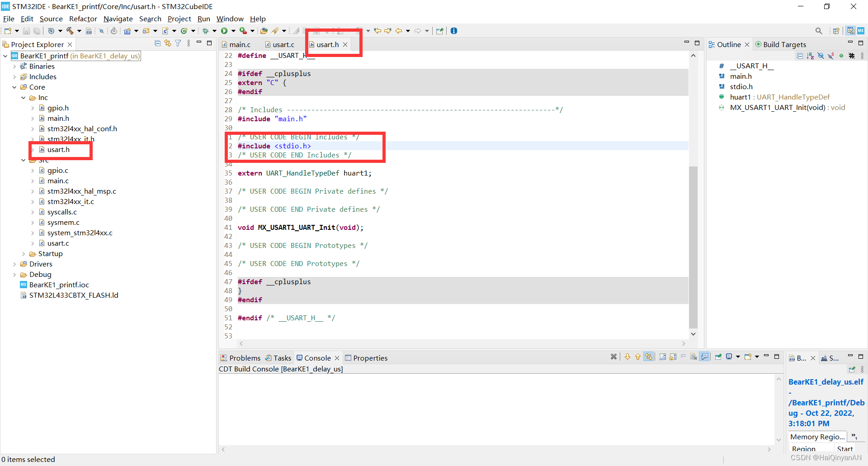868x466 pixels.
Task: Click the Console horizontal scroll right arrow
Action: pos(769,449)
